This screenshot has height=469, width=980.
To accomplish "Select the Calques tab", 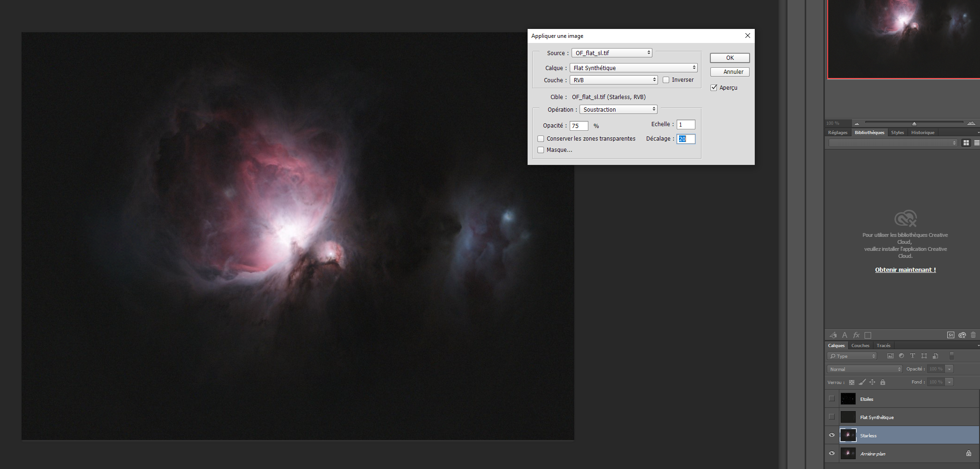I will pyautogui.click(x=836, y=346).
